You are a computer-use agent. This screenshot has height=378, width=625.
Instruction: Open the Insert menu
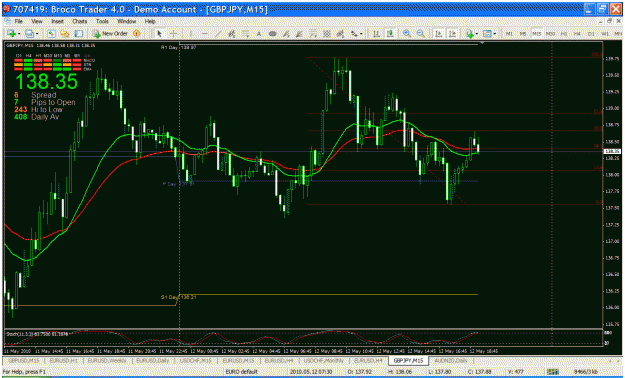pyautogui.click(x=57, y=21)
